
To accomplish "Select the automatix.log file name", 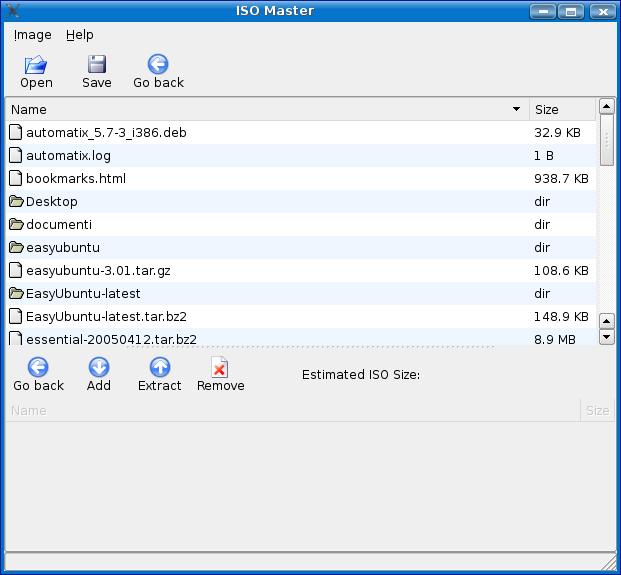I will (69, 155).
